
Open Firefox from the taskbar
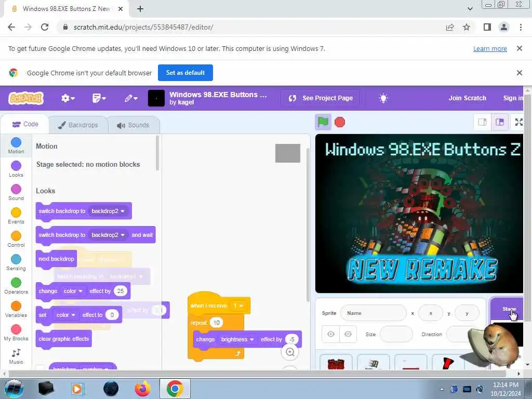pos(142,389)
